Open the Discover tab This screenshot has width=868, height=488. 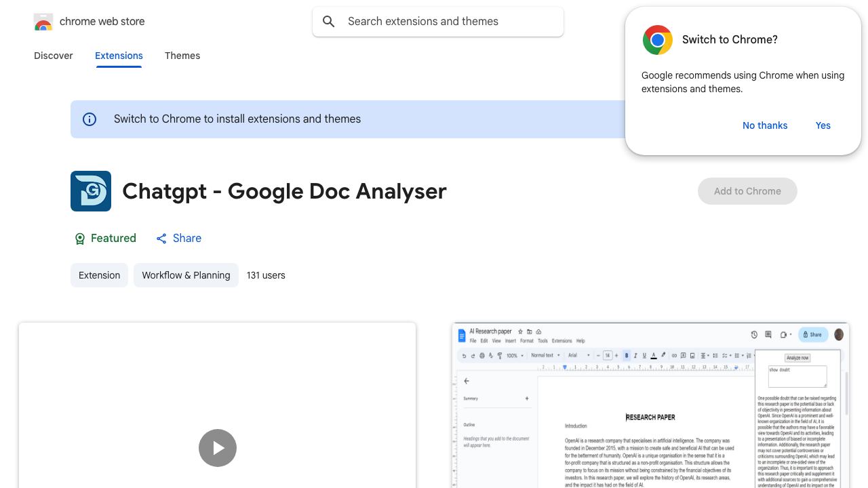click(x=54, y=56)
